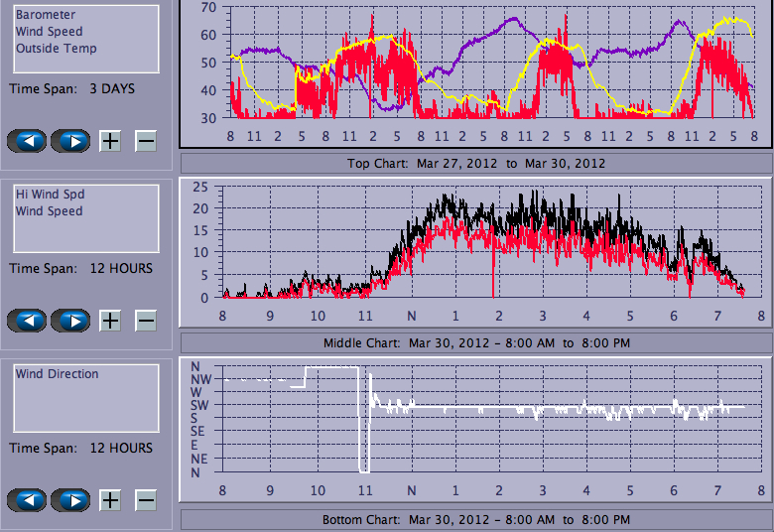Click the Top Chart date range bar

pyautogui.click(x=475, y=164)
